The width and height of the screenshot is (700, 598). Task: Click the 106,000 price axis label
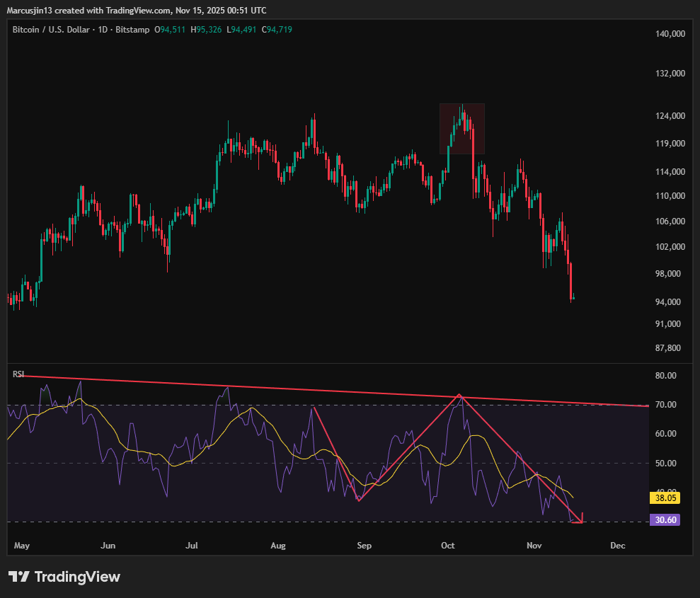(x=670, y=222)
